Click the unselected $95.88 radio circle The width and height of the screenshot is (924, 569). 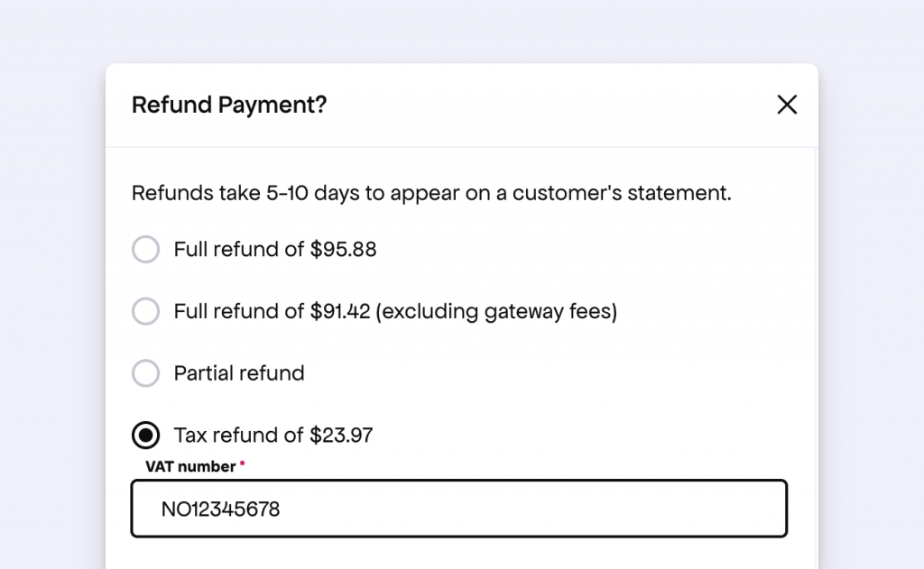click(x=145, y=250)
